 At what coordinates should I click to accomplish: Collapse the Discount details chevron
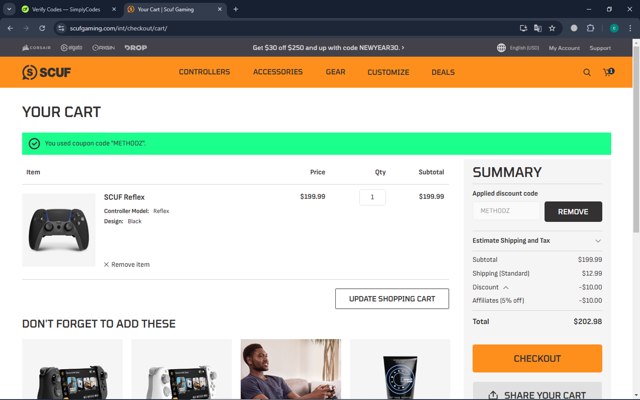506,287
